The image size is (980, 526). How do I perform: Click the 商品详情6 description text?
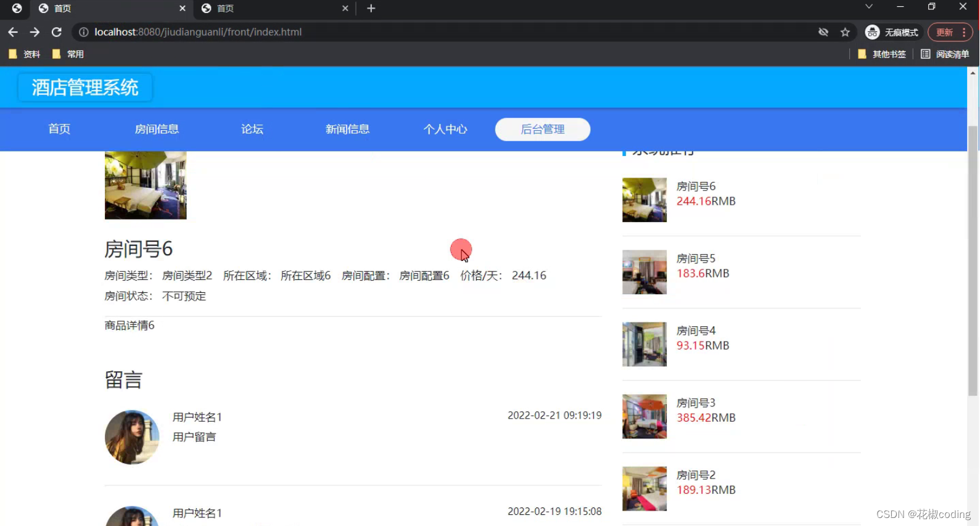(130, 326)
